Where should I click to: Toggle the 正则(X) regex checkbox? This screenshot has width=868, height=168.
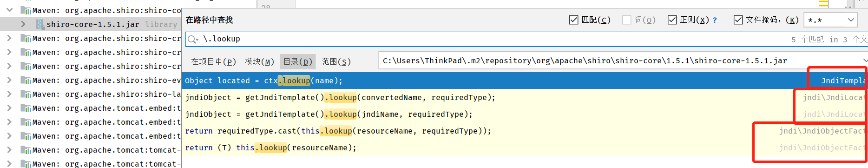(672, 20)
